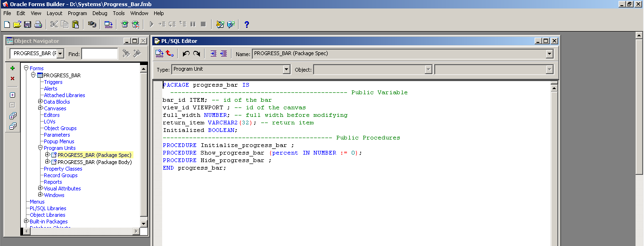Collapse the Forms tree node

coord(26,68)
